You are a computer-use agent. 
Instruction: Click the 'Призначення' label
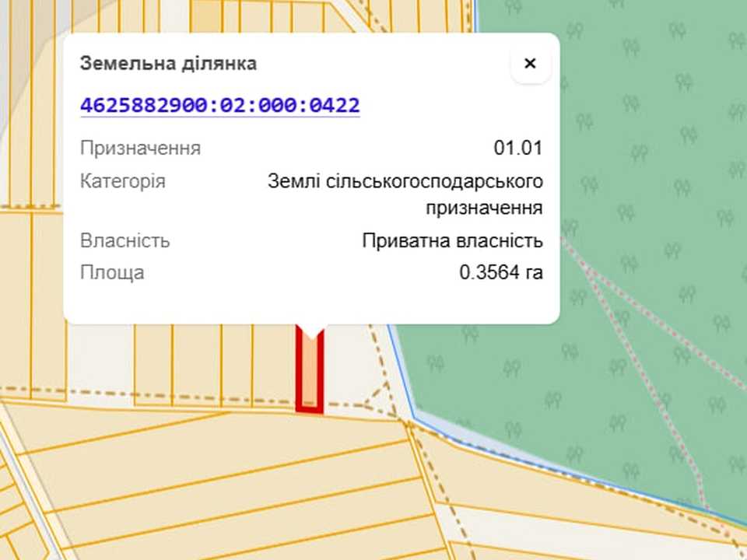[141, 148]
